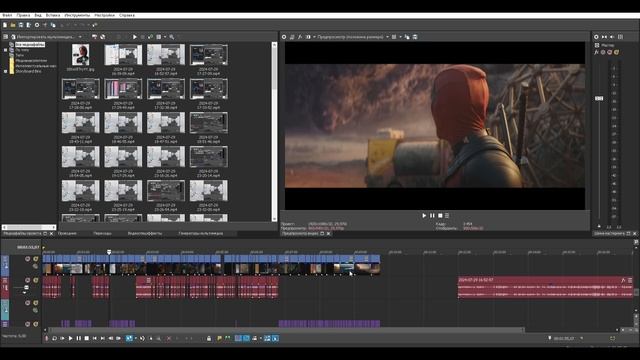Select the 'Все медиафайлы' tree item
This screenshot has width=640, height=360.
coord(30,44)
